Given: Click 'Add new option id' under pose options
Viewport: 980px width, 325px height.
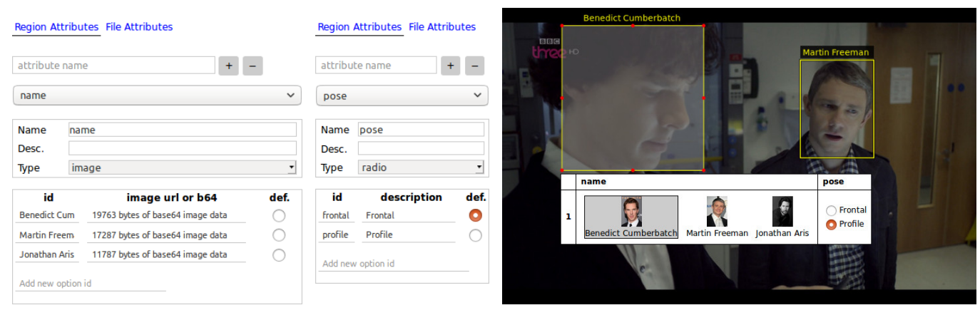Looking at the screenshot, I should point(394,264).
